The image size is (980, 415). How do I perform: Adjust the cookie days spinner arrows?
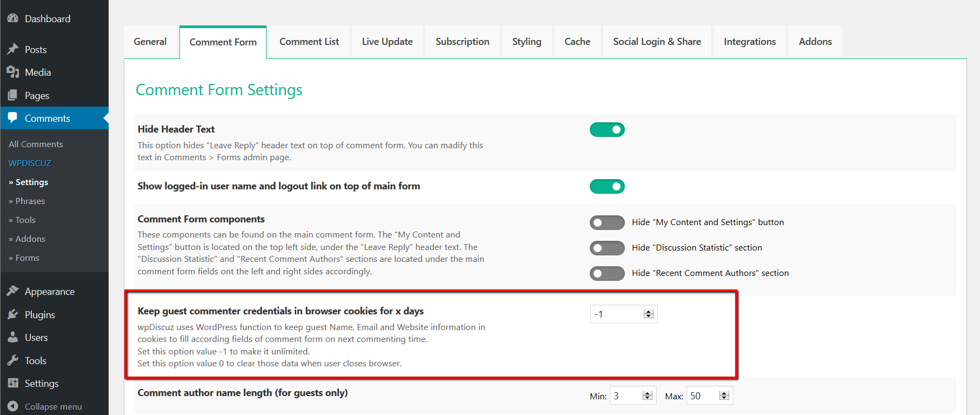[x=649, y=314]
